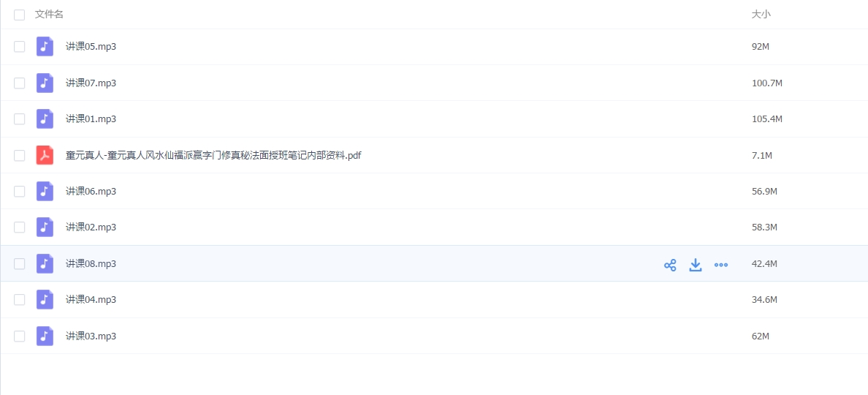Image resolution: width=868 pixels, height=395 pixels.
Task: Click the music icon beside 讲课03.mp3
Action: [45, 336]
